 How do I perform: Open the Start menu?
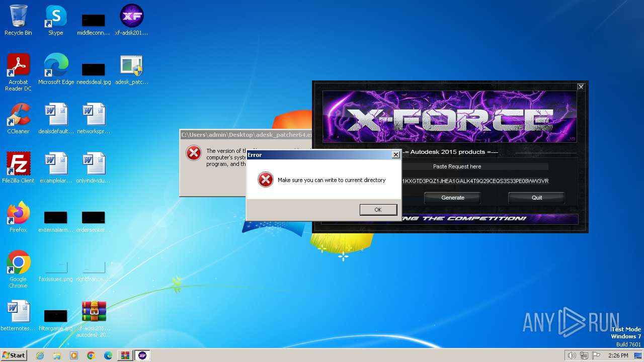click(x=14, y=355)
